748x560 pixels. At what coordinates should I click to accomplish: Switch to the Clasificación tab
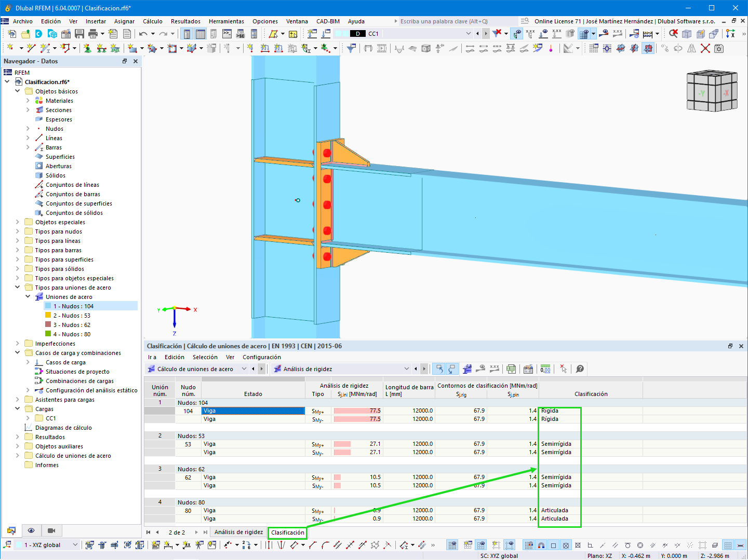point(288,532)
